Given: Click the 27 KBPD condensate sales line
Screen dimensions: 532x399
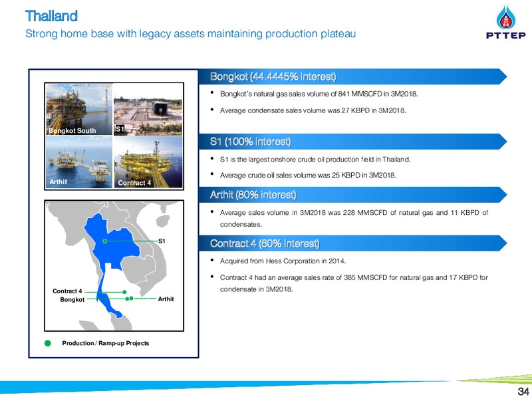Looking at the screenshot, I should pos(313,110).
